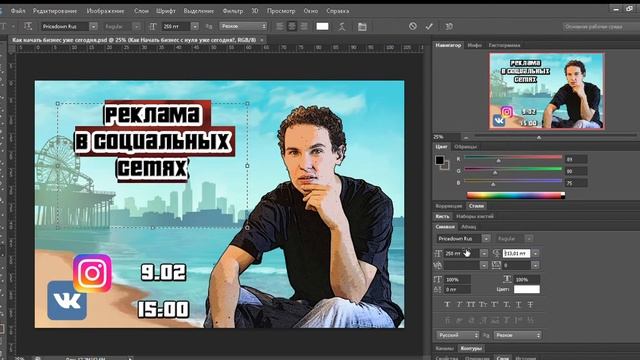Click leading value field in Character panel
640x360 pixels.
[x=516, y=253]
